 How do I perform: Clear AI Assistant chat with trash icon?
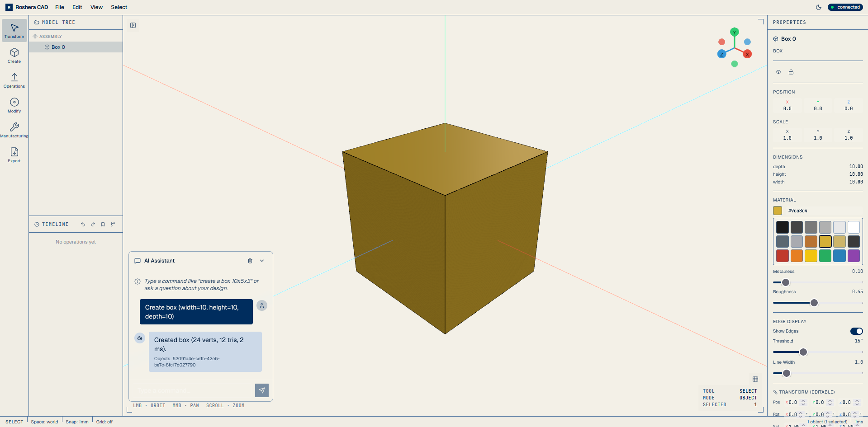click(250, 261)
